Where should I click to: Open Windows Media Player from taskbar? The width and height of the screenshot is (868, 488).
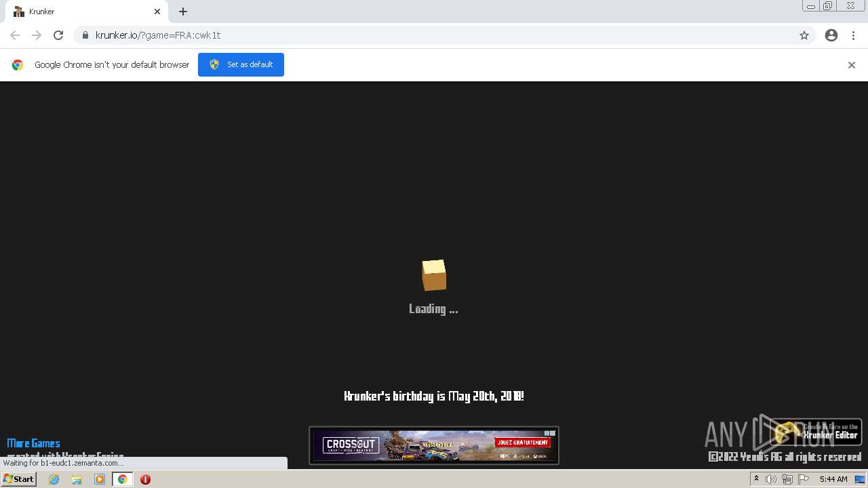point(100,479)
